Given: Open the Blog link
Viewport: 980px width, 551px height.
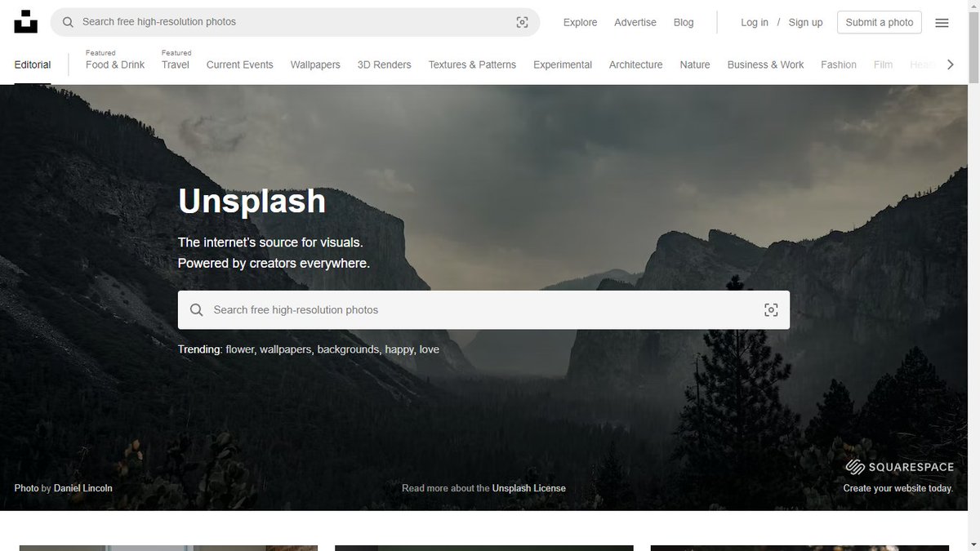Looking at the screenshot, I should coord(684,22).
